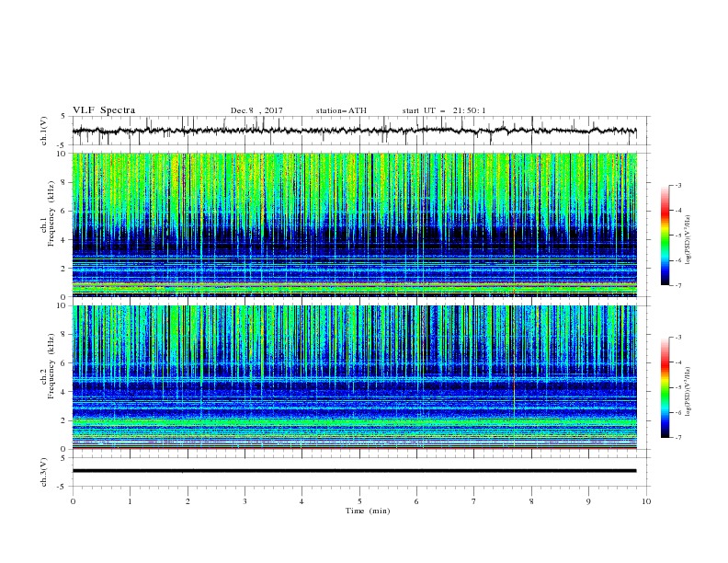Viewport: 728px width, 563px height.
Task: Click the "VLF Spectra" title text
Action: (x=104, y=110)
